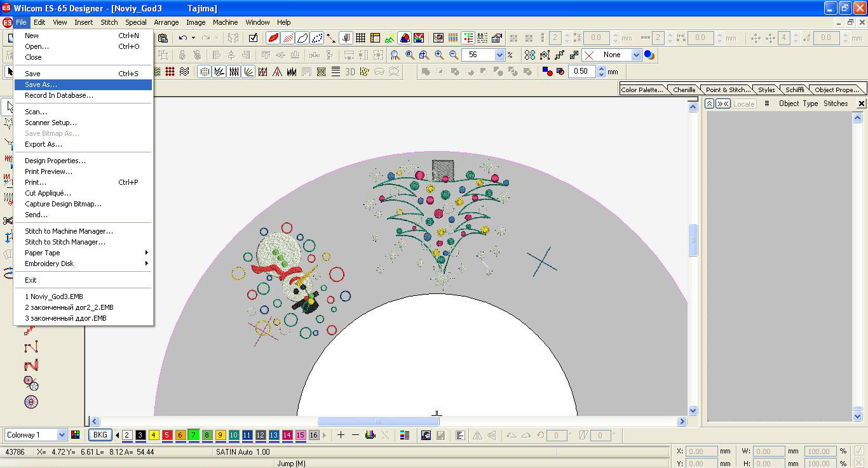This screenshot has height=468, width=868.
Task: Click the BKG background button
Action: (100, 435)
